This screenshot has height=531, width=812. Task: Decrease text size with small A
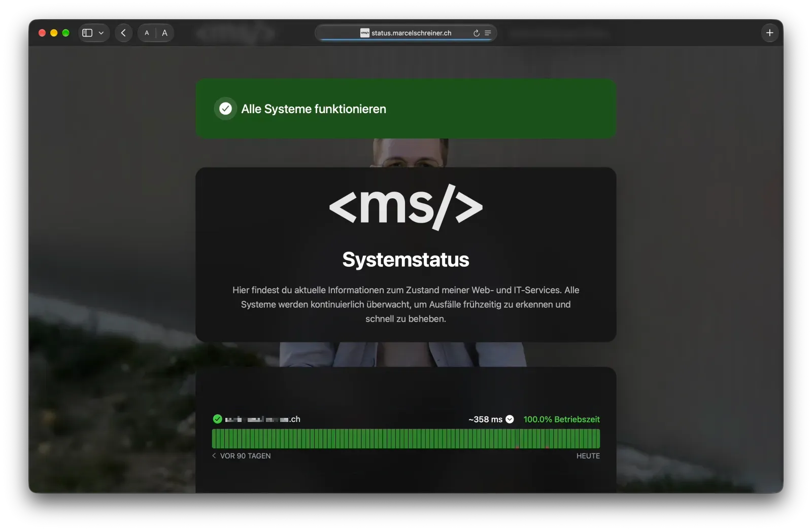coord(147,33)
